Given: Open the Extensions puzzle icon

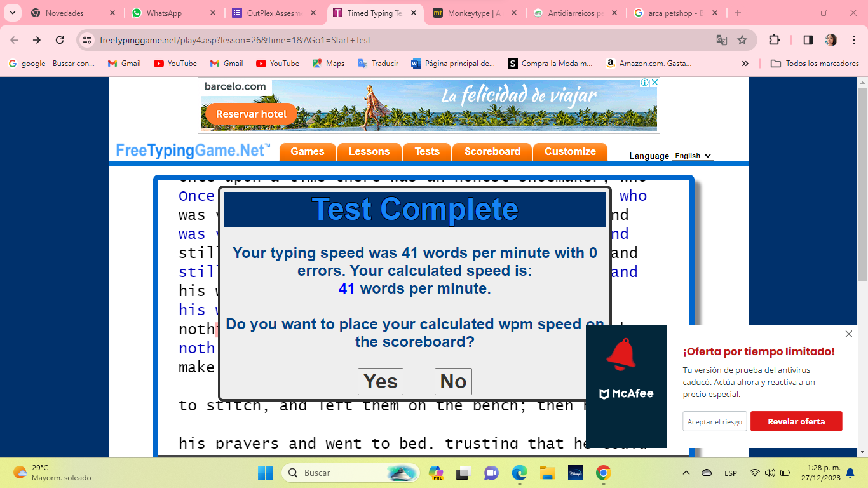Looking at the screenshot, I should tap(774, 40).
